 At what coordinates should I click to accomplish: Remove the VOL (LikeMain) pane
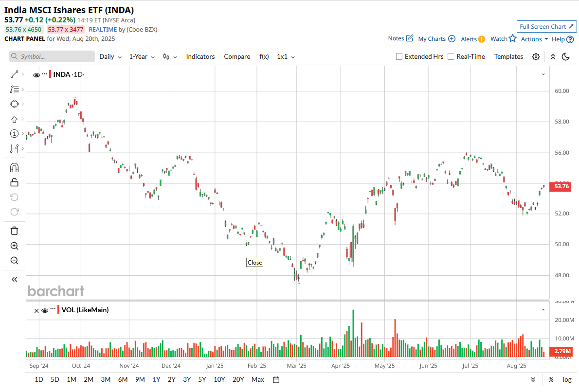coord(36,311)
